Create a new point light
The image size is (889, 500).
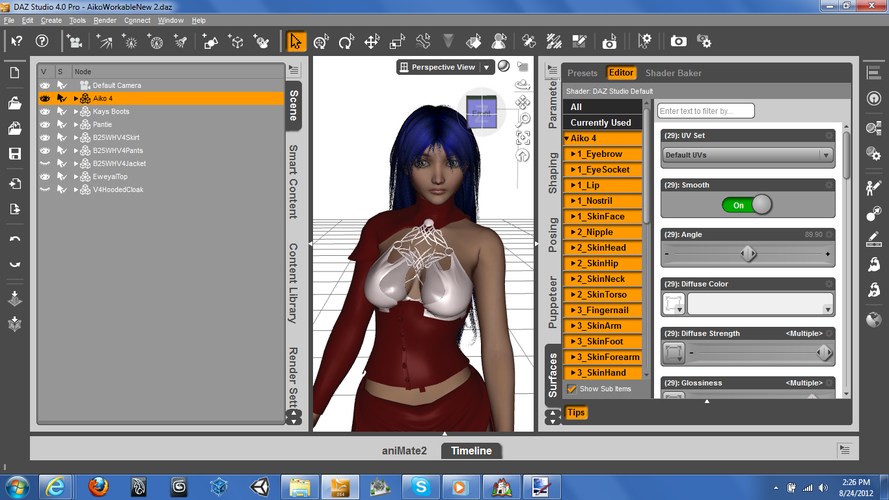tap(130, 41)
